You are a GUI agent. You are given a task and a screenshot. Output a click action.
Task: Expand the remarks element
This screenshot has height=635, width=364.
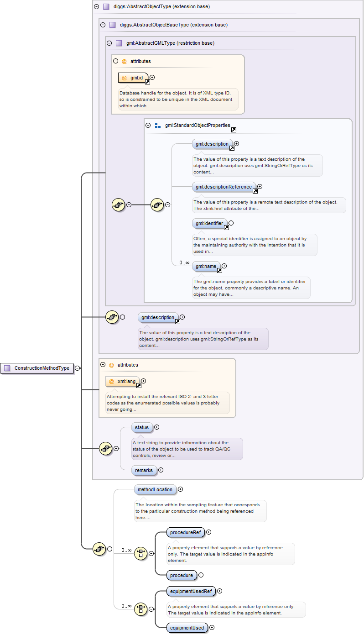pos(161,470)
